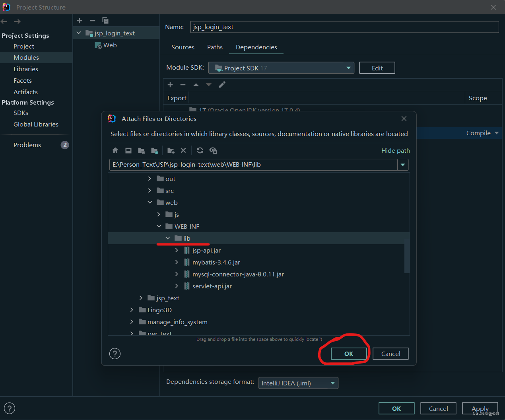Expand the jsp_text folder

pyautogui.click(x=141, y=298)
